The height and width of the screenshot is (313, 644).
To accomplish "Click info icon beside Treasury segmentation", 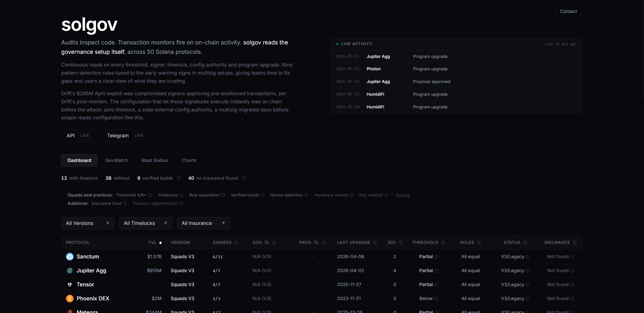I will (x=181, y=204).
